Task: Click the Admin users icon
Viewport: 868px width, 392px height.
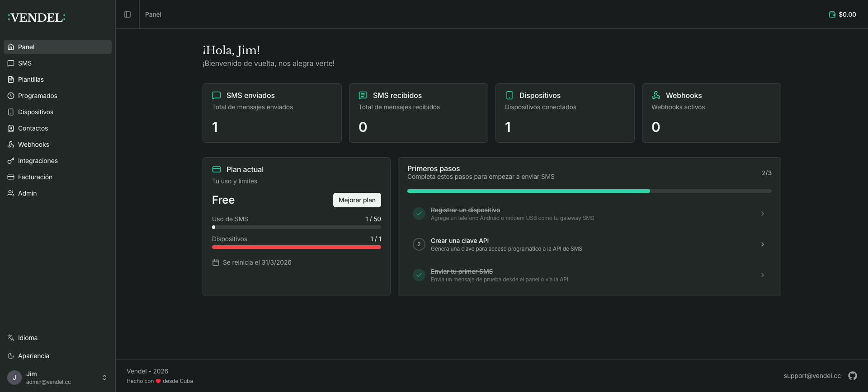Action: 11,193
